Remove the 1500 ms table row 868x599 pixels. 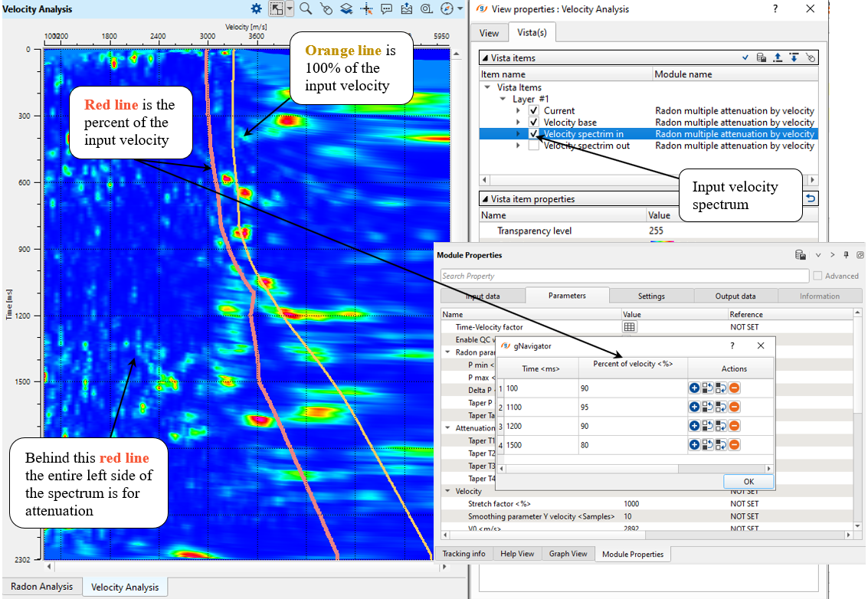734,444
